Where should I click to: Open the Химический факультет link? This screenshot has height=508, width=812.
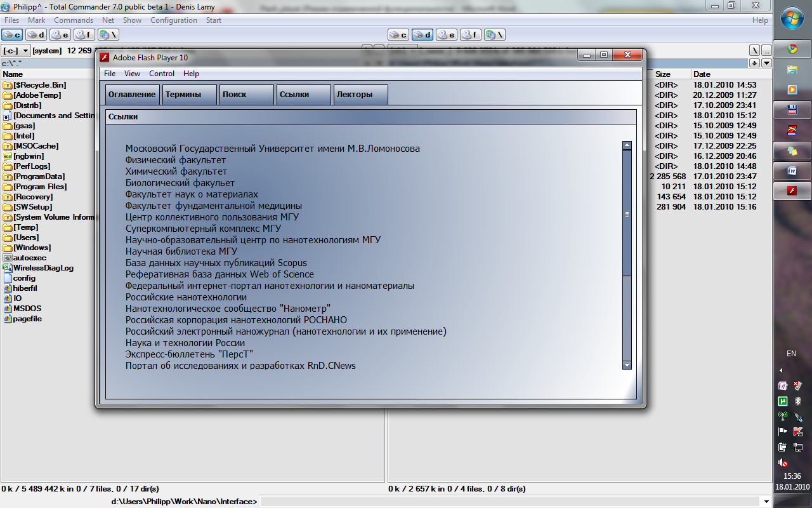click(x=176, y=171)
